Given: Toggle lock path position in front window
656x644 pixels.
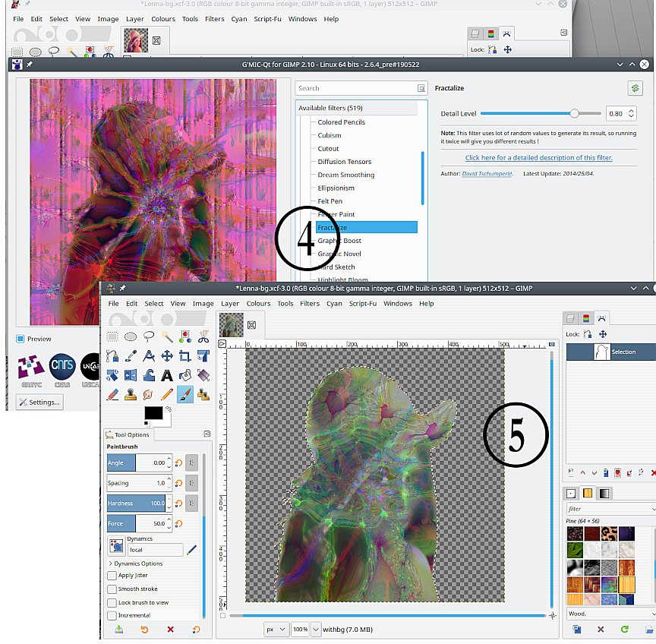Looking at the screenshot, I should (x=603, y=334).
